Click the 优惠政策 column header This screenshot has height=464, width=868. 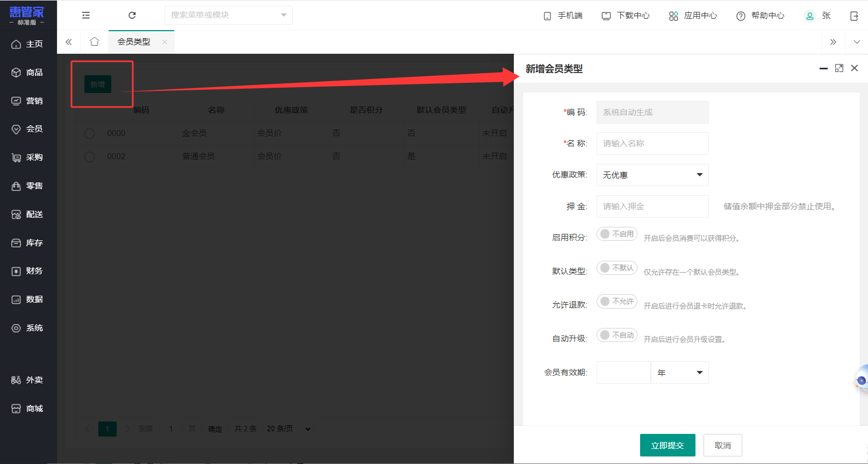point(291,110)
